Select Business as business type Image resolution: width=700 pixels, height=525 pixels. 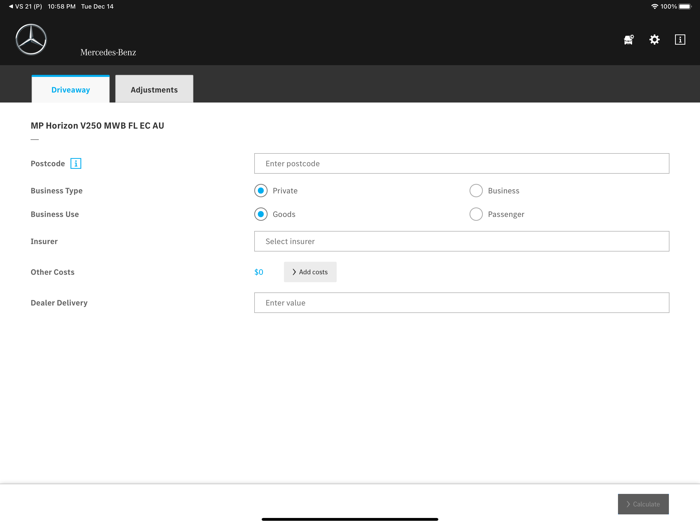[x=476, y=191]
